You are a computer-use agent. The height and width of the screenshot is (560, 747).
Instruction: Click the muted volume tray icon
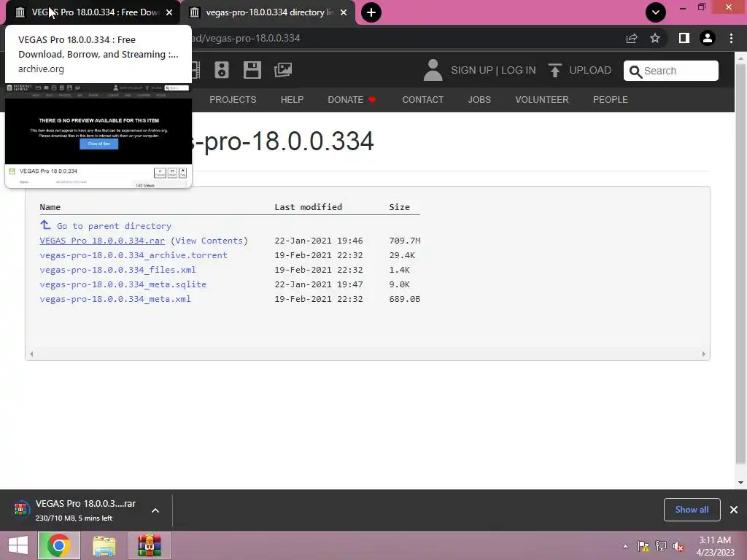(678, 546)
